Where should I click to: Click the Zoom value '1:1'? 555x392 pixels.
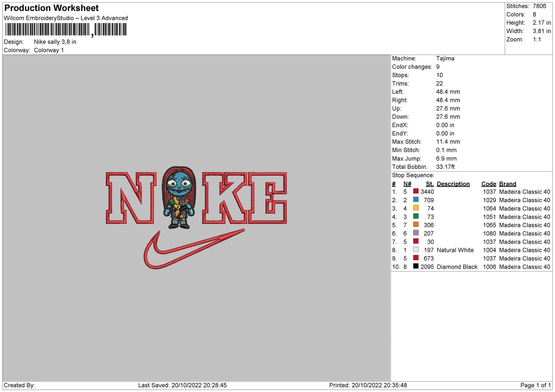[537, 40]
